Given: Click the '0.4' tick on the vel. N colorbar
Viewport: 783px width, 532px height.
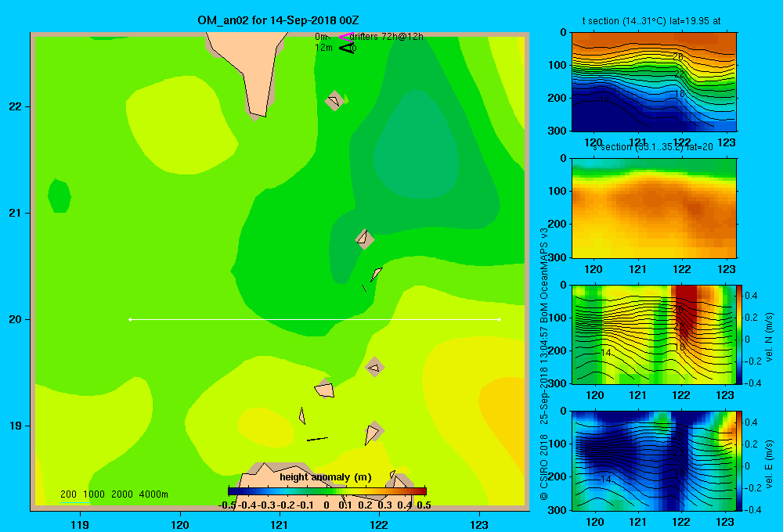Looking at the screenshot, I should point(751,296).
